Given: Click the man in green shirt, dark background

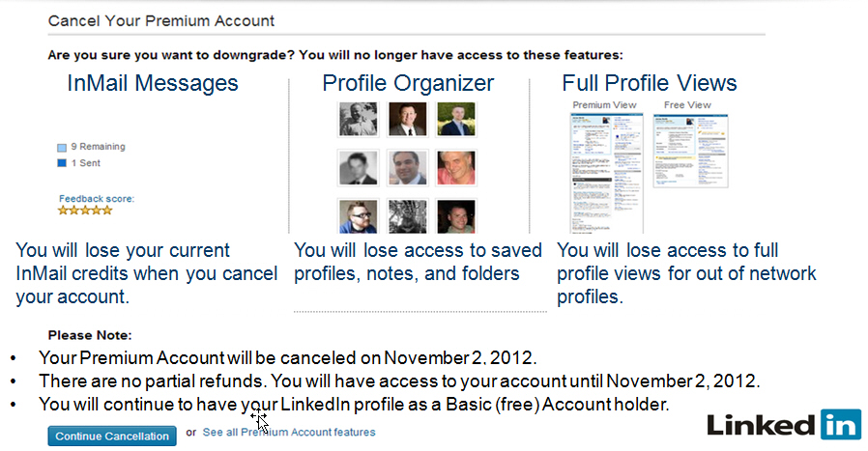Looking at the screenshot, I should click(455, 215).
